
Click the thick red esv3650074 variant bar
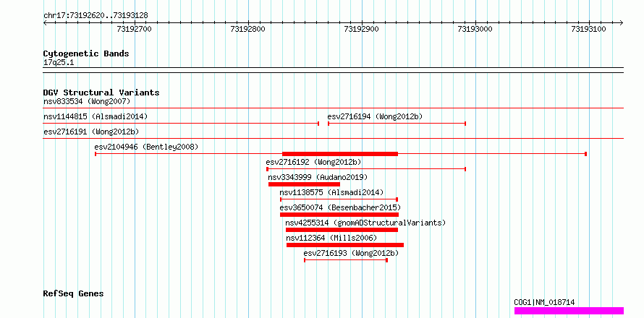339,215
